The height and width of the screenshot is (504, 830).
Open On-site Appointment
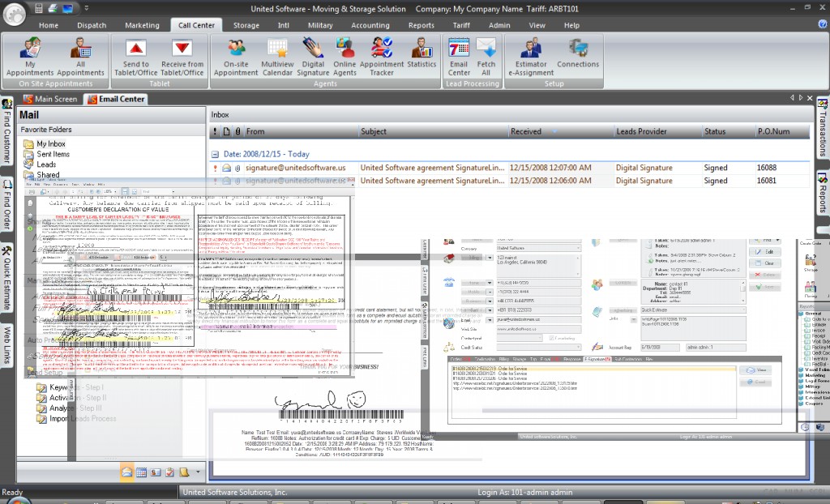pyautogui.click(x=236, y=58)
